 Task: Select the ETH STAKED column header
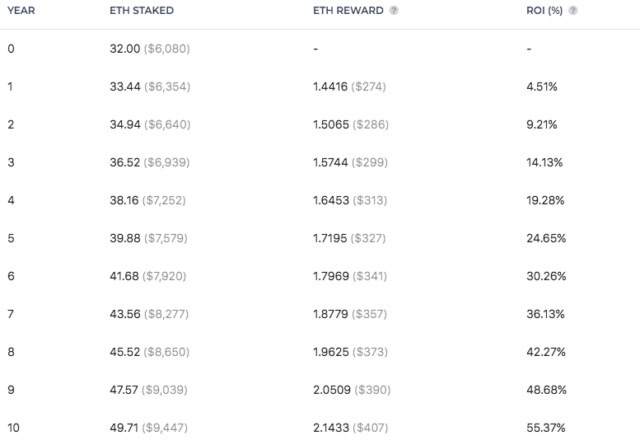coord(142,11)
